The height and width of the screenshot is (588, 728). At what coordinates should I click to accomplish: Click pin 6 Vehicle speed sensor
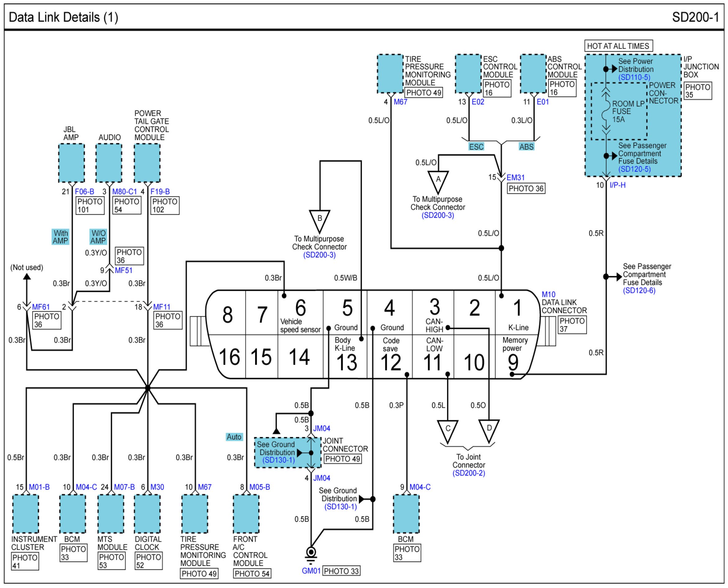[x=300, y=313]
